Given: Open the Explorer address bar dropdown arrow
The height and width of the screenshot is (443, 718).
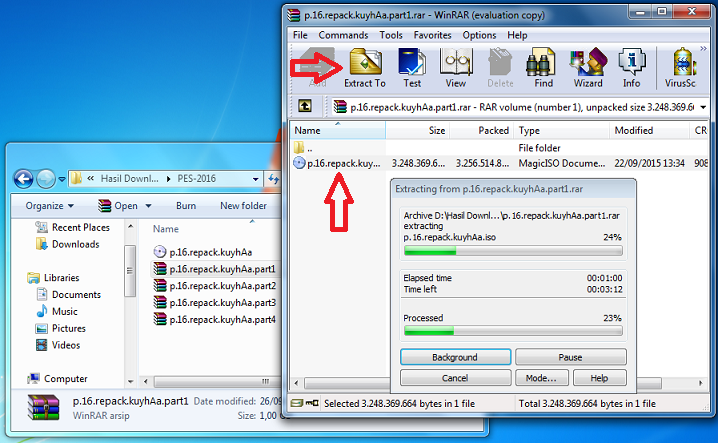Looking at the screenshot, I should tap(256, 179).
